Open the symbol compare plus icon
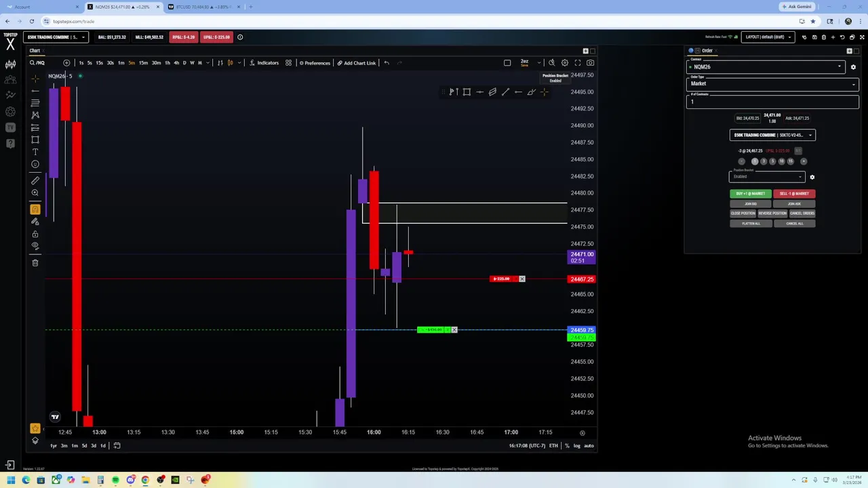 [x=66, y=63]
